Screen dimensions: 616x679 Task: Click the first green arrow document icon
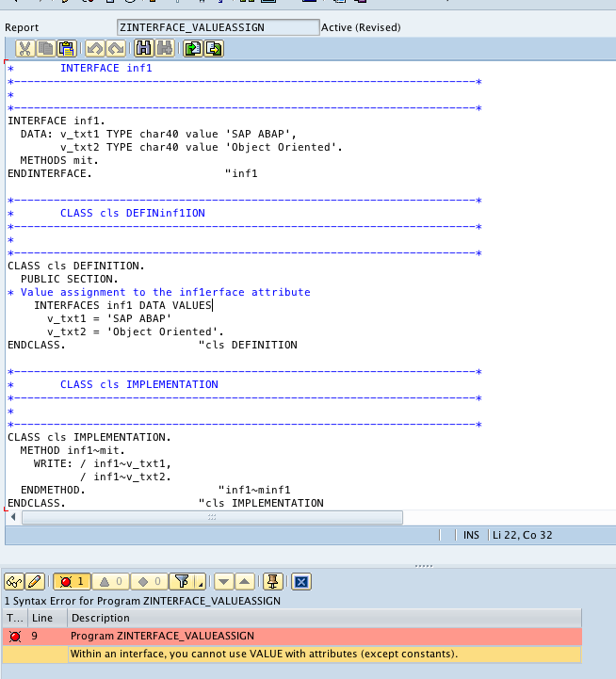click(193, 49)
